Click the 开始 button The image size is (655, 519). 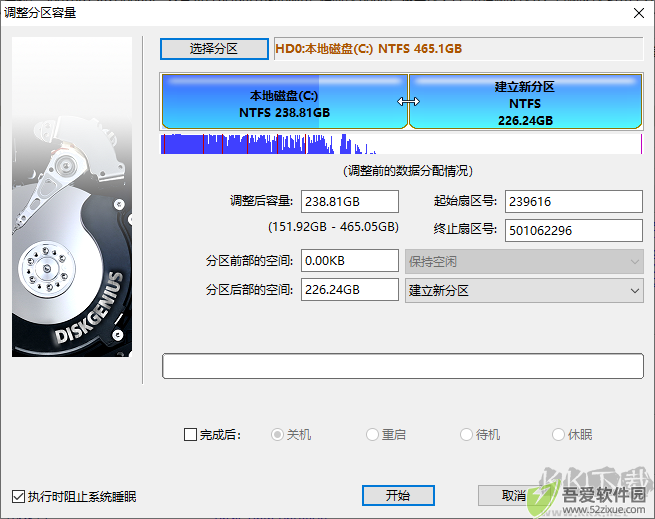[x=398, y=496]
